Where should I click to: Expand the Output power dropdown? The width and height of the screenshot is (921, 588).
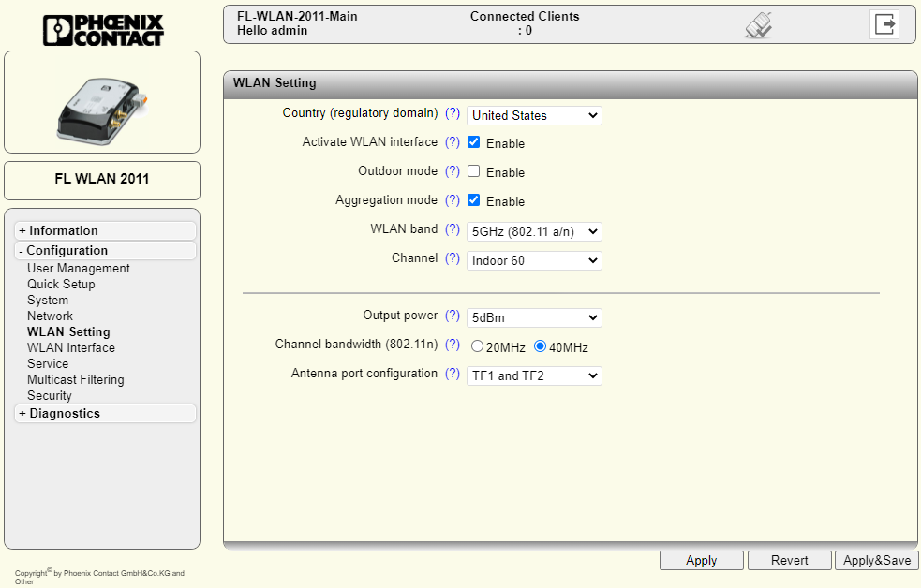tap(534, 317)
